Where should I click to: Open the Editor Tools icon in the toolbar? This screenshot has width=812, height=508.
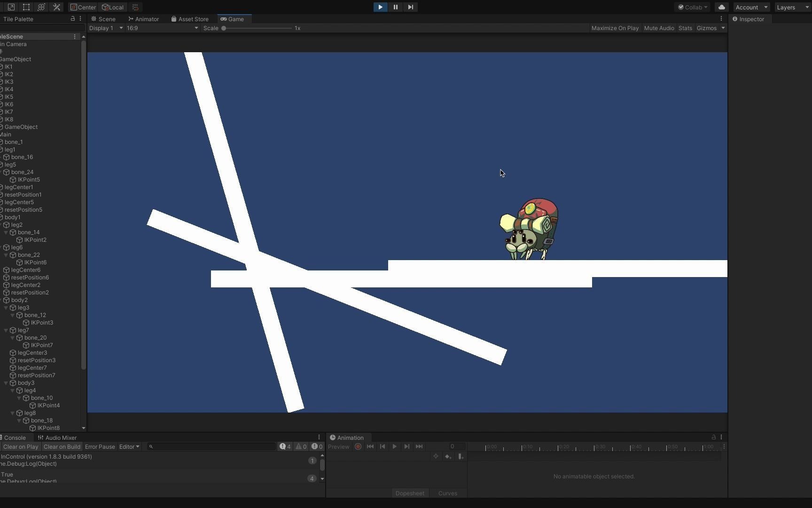pos(57,7)
